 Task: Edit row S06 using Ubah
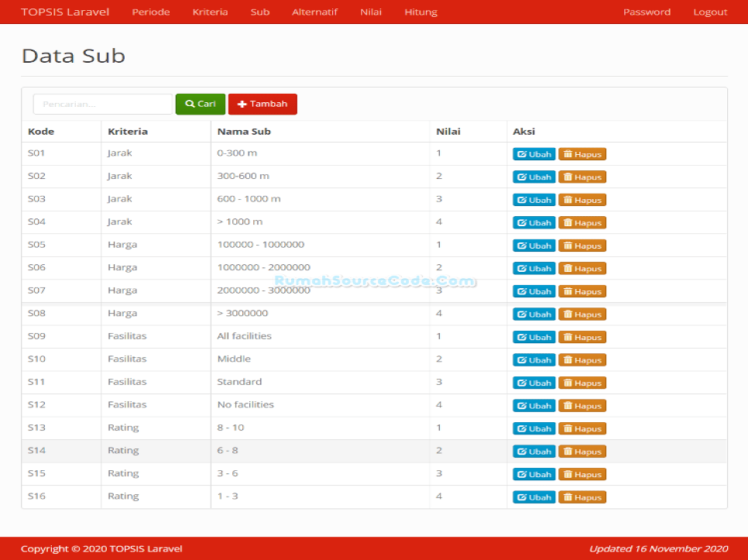click(534, 269)
